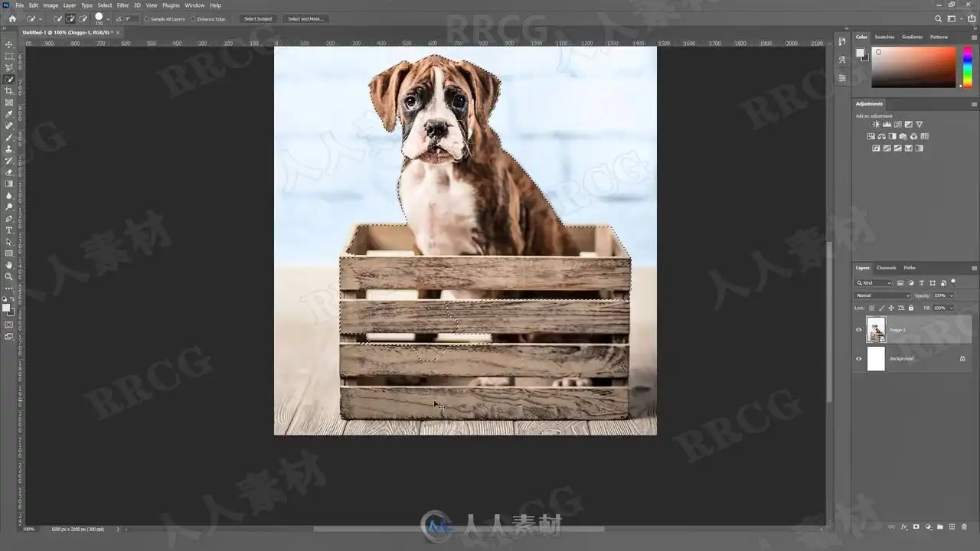Viewport: 980px width, 551px height.
Task: Select the Horizontal Type tool
Action: point(9,230)
